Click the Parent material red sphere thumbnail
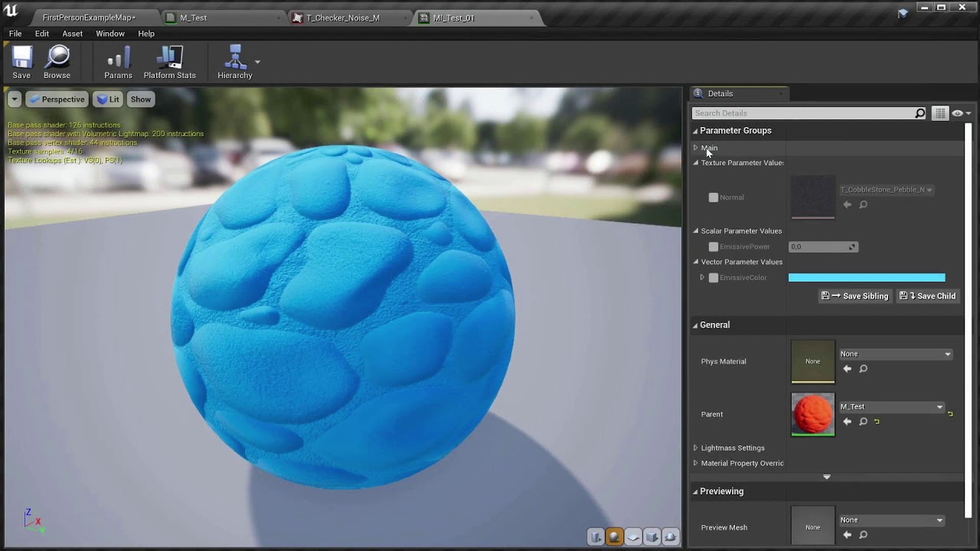Viewport: 980px width, 551px height. point(813,414)
